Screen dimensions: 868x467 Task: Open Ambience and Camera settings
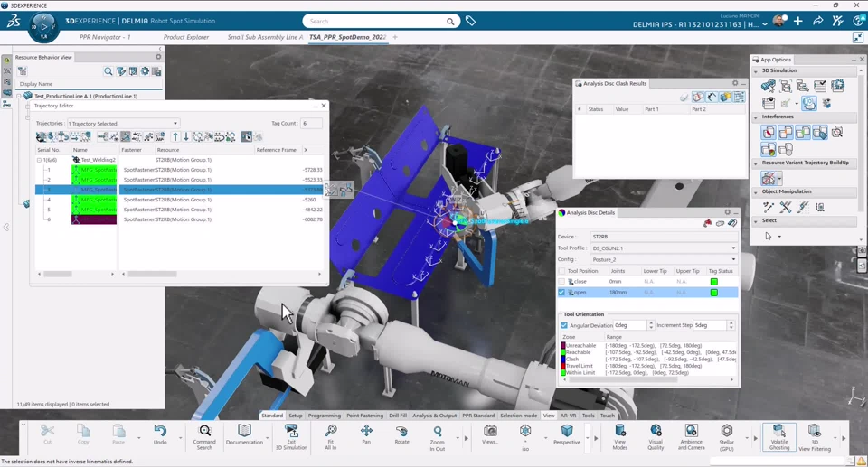[x=691, y=436]
